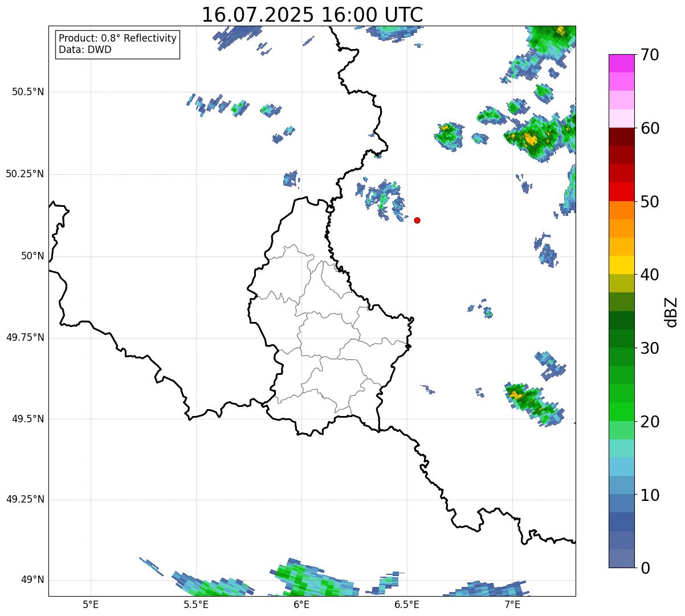Click the red dot station marker
685x616 pixels.
[x=417, y=220]
